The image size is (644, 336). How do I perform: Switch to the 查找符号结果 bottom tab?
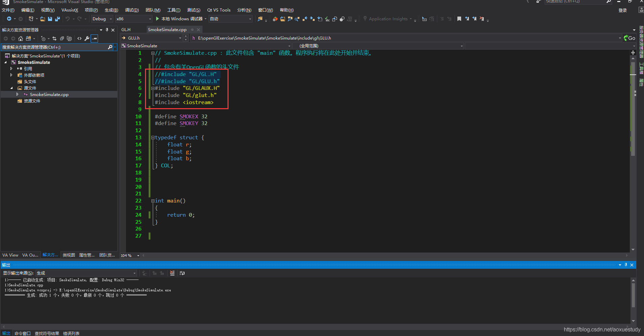[x=47, y=333]
